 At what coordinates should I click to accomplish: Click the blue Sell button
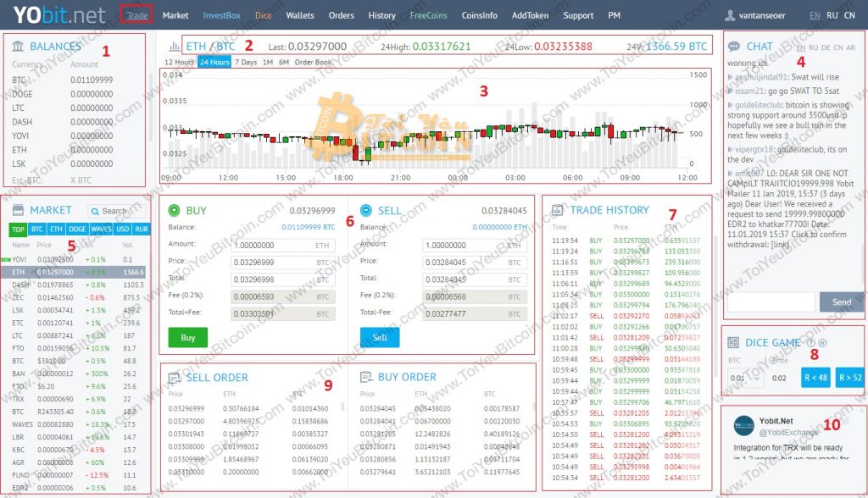click(380, 338)
